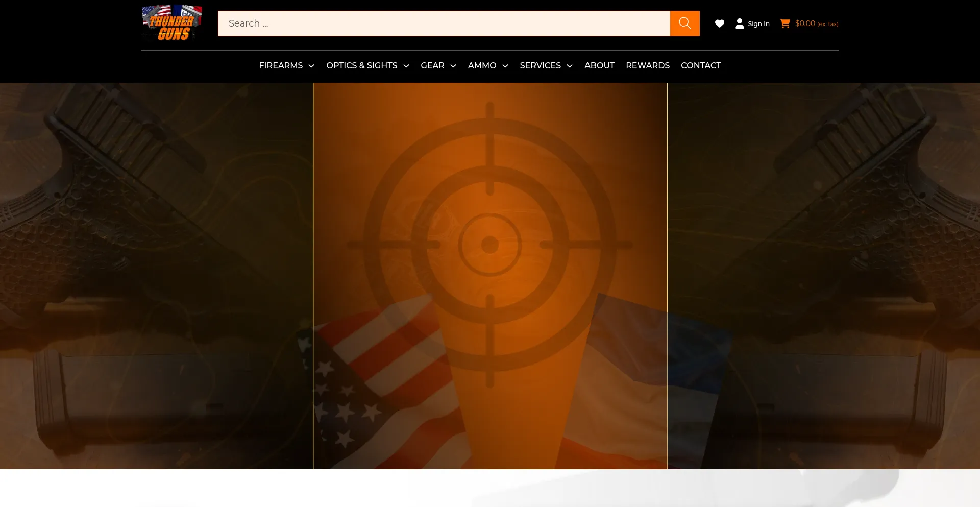The width and height of the screenshot is (980, 507).
Task: Open the shopping cart icon
Action: click(785, 23)
